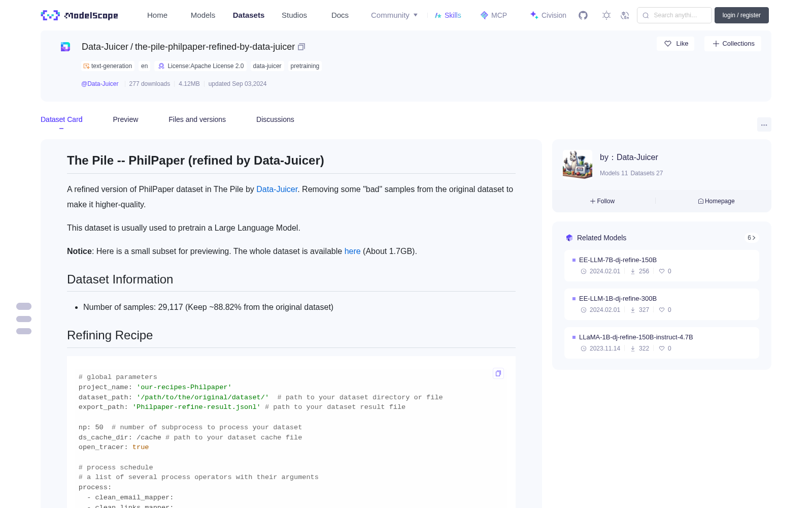Follow the 'here' whole dataset link

pyautogui.click(x=352, y=251)
